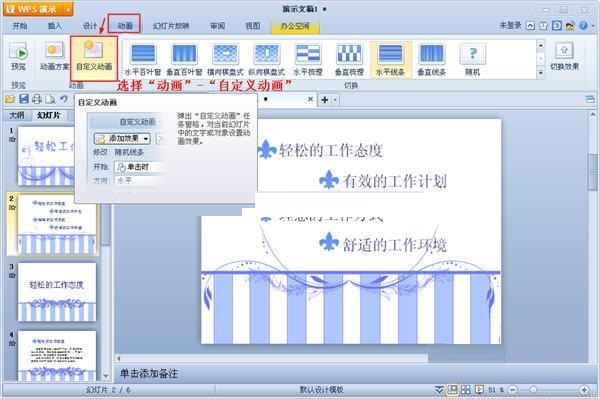Select slide 1 thumbnail
The image size is (600, 399).
[46, 156]
